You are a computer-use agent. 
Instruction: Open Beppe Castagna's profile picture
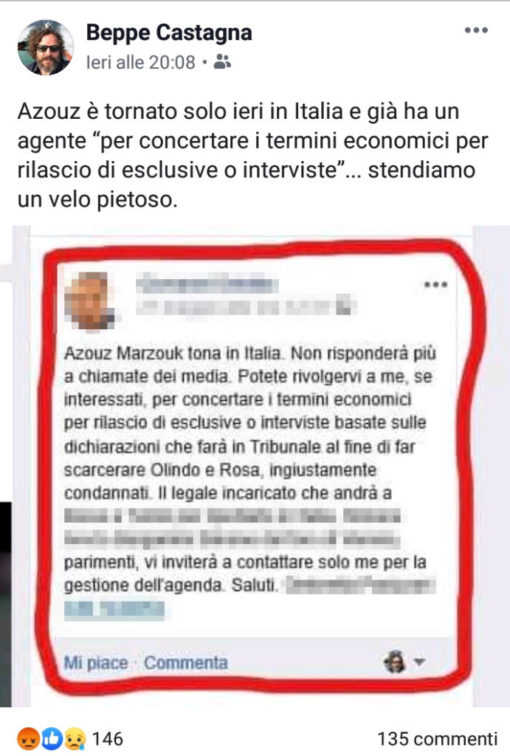(x=46, y=47)
